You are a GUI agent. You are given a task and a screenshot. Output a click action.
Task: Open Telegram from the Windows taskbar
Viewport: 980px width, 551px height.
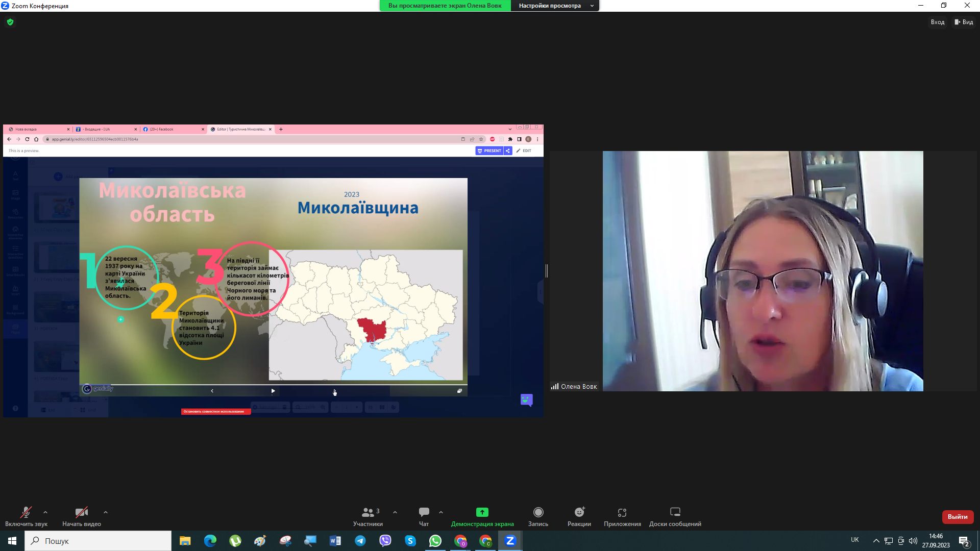click(360, 541)
